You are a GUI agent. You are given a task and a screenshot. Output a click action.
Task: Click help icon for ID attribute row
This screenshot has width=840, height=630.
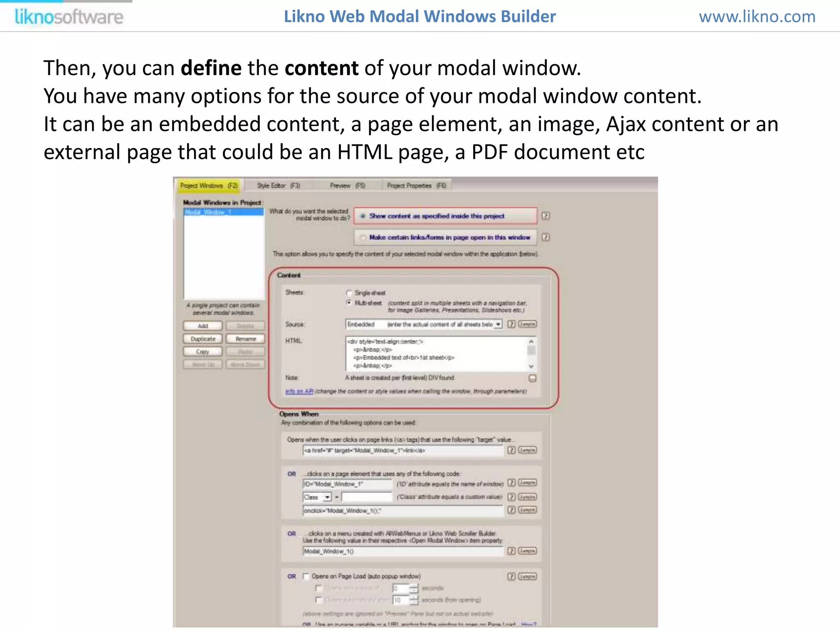pyautogui.click(x=511, y=483)
